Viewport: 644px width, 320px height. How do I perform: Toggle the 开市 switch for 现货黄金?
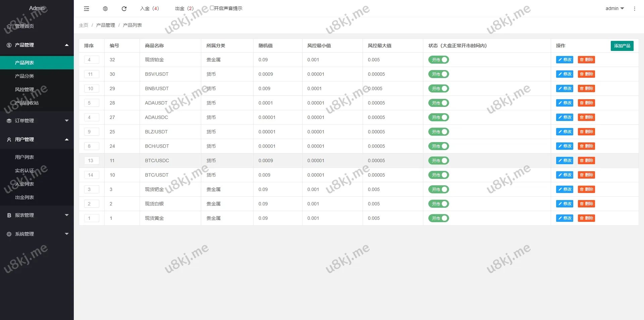(x=438, y=218)
